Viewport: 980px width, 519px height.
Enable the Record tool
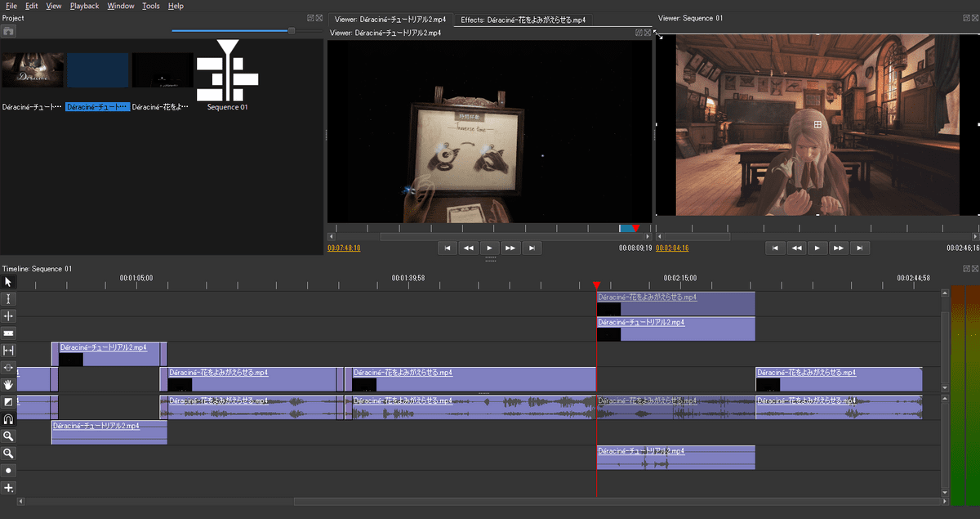pyautogui.click(x=9, y=470)
